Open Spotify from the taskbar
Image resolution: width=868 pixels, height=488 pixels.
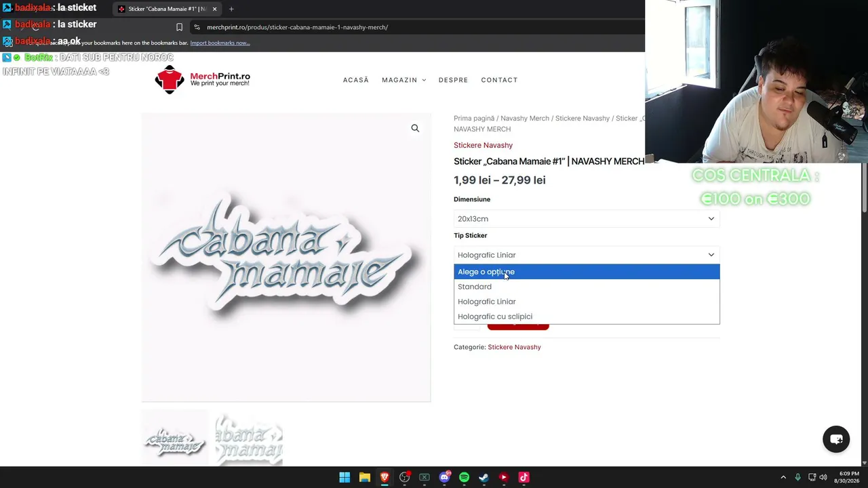pos(464,477)
